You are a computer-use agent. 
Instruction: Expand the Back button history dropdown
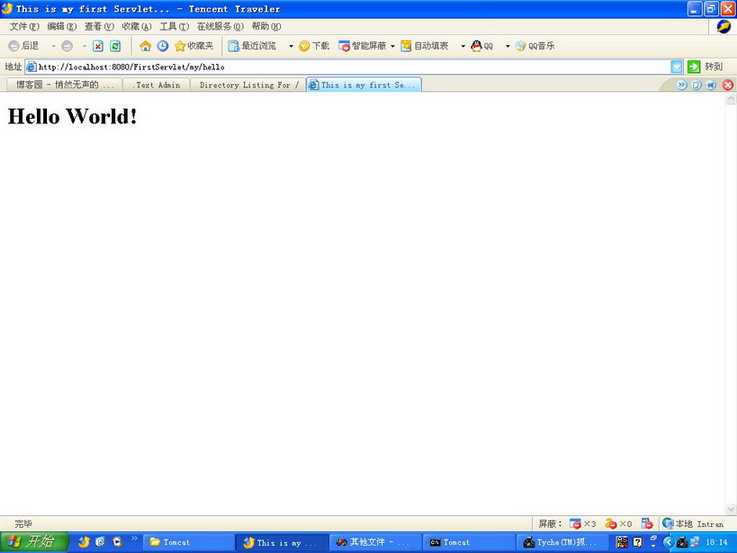click(54, 46)
